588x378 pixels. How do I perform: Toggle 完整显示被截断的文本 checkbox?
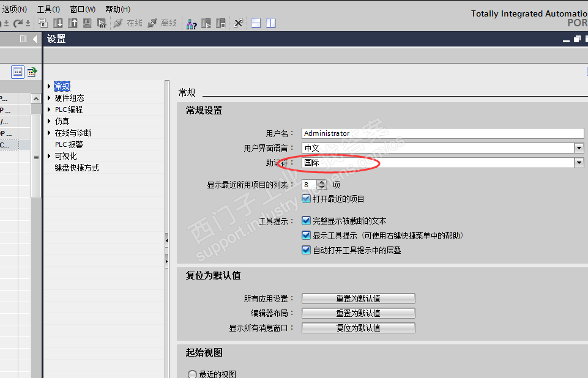pyautogui.click(x=307, y=220)
